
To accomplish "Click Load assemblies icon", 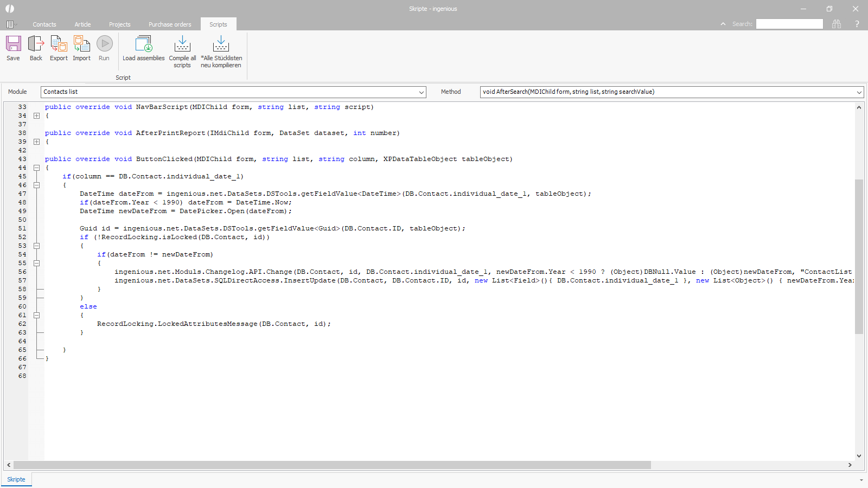I will click(x=143, y=44).
